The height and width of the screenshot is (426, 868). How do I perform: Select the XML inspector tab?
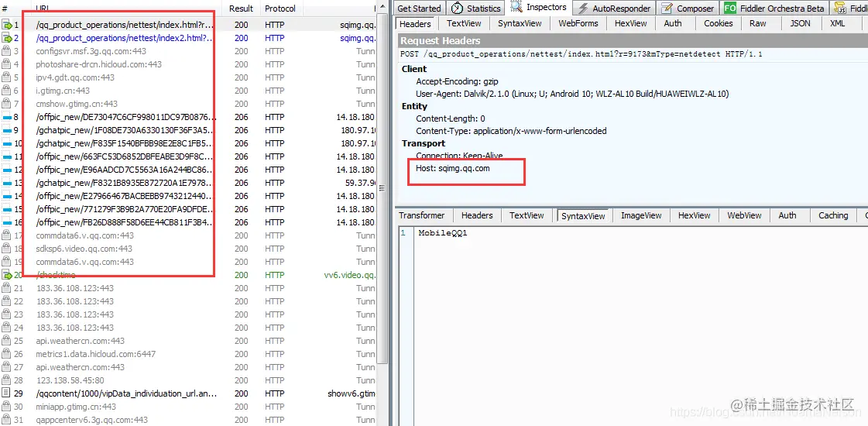coord(837,23)
